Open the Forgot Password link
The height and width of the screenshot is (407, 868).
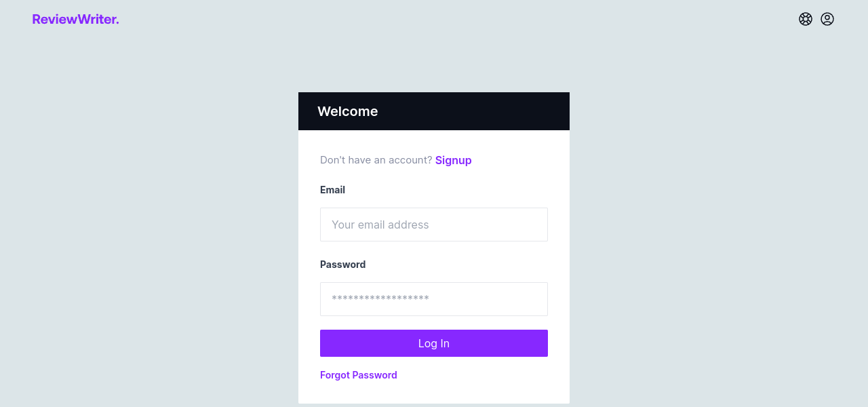click(359, 375)
